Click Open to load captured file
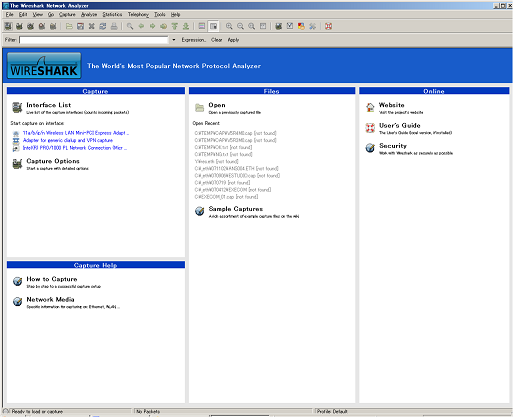513x417 pixels. pyautogui.click(x=217, y=105)
